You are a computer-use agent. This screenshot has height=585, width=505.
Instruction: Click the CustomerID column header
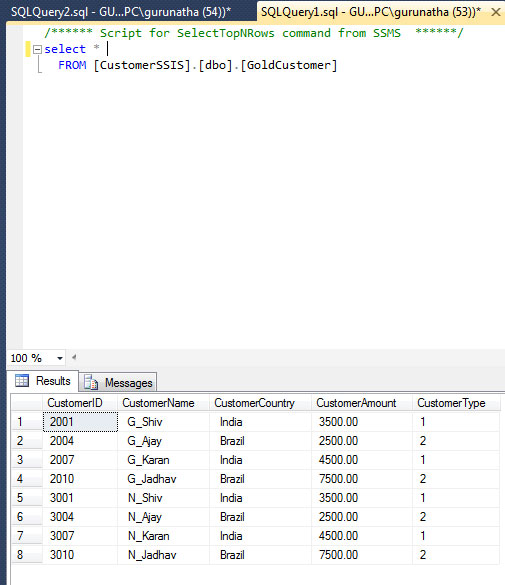(80, 403)
